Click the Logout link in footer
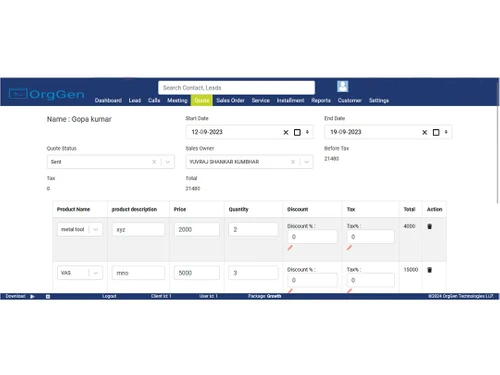The height and width of the screenshot is (375, 500). coord(109,296)
